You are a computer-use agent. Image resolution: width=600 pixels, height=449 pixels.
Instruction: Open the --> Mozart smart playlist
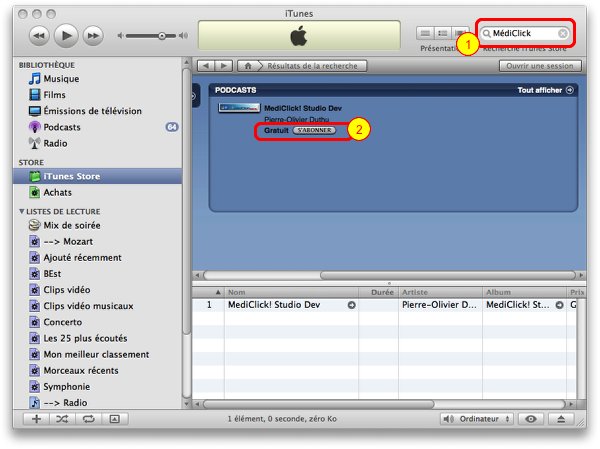pyautogui.click(x=68, y=242)
